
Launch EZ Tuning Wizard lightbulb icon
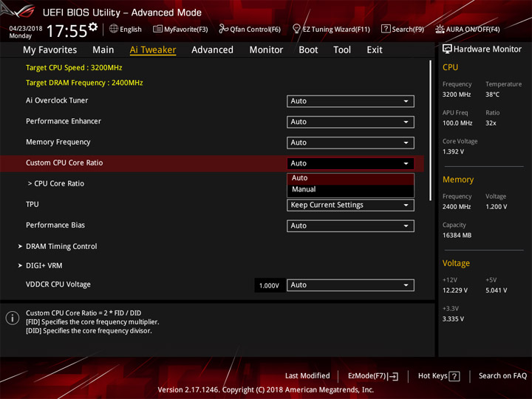coord(296,29)
